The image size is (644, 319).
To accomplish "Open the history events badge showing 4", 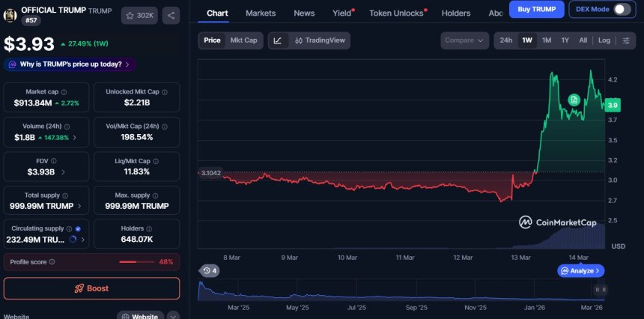I will click(210, 270).
